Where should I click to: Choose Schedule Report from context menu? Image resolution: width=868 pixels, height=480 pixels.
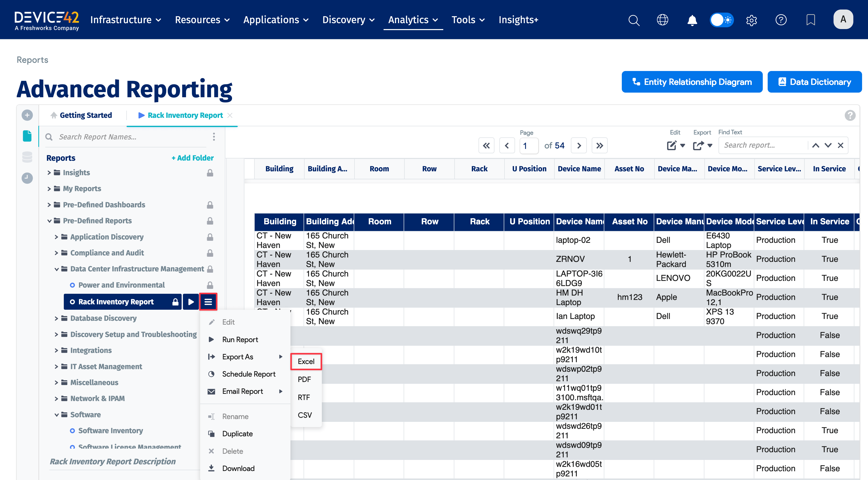pyautogui.click(x=245, y=374)
